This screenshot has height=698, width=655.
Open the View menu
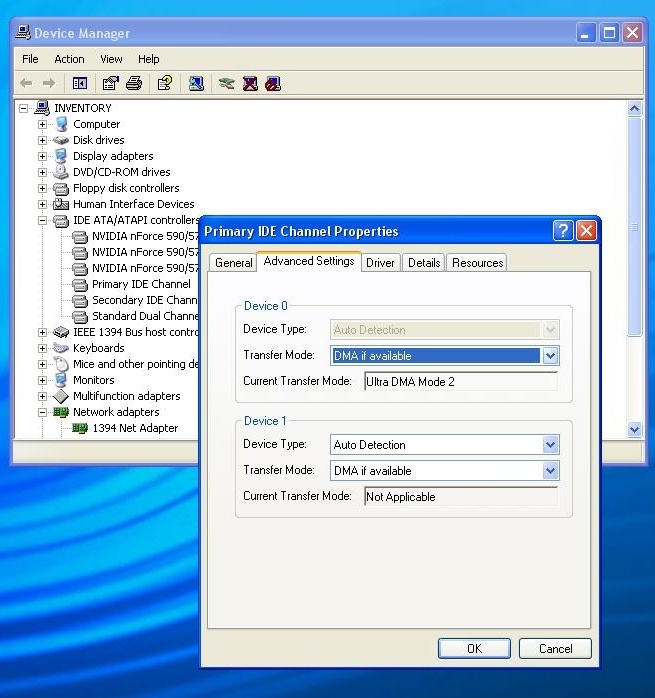pyautogui.click(x=111, y=59)
